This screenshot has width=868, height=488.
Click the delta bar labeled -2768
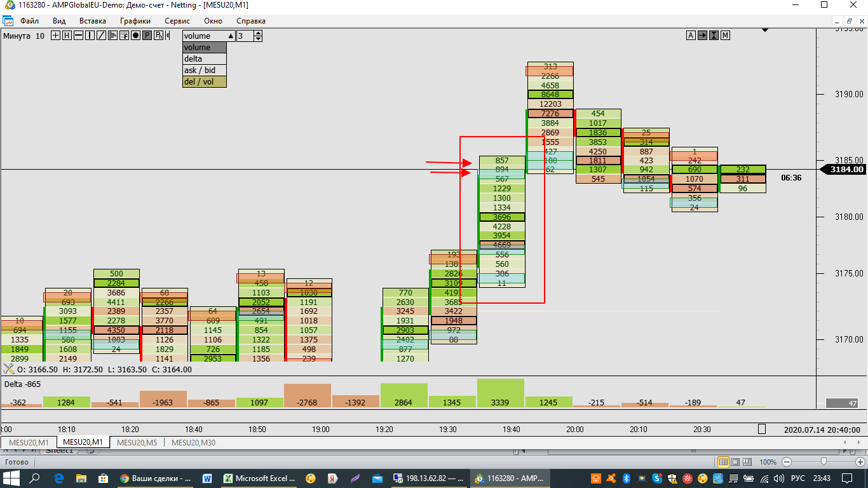[x=308, y=395]
